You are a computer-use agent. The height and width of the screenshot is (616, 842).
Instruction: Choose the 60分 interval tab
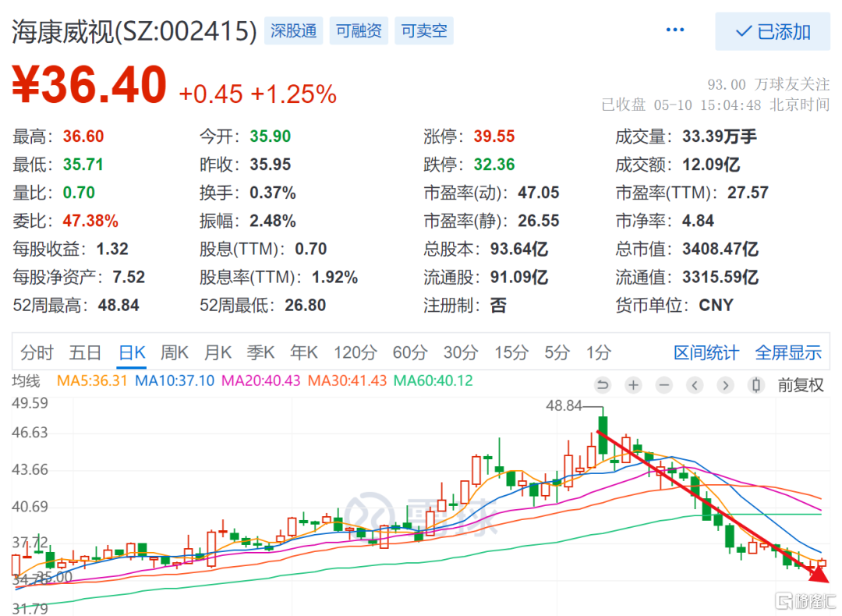410,353
